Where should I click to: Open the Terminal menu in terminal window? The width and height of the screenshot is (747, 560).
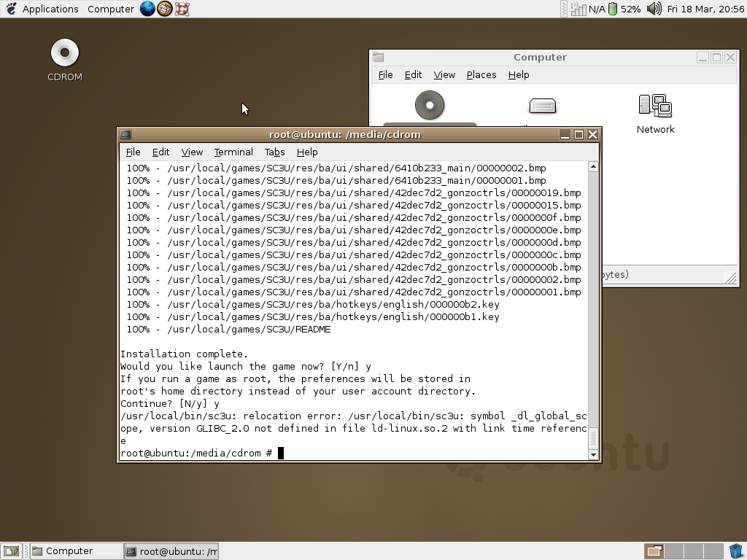click(233, 152)
